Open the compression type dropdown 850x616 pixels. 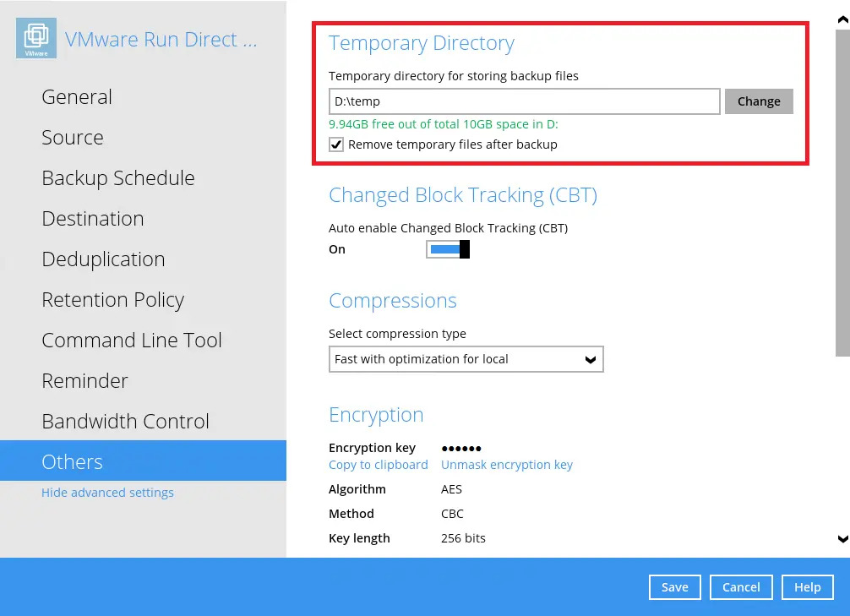pos(466,359)
